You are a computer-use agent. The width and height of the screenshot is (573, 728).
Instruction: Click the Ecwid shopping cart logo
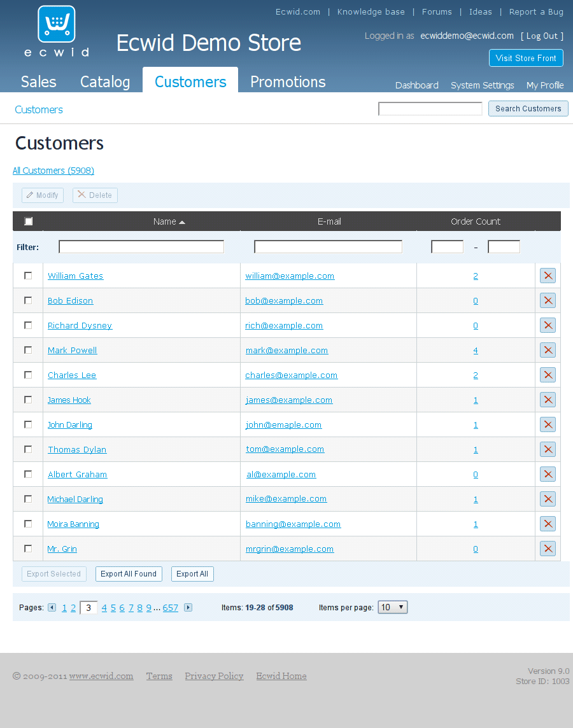pyautogui.click(x=57, y=24)
